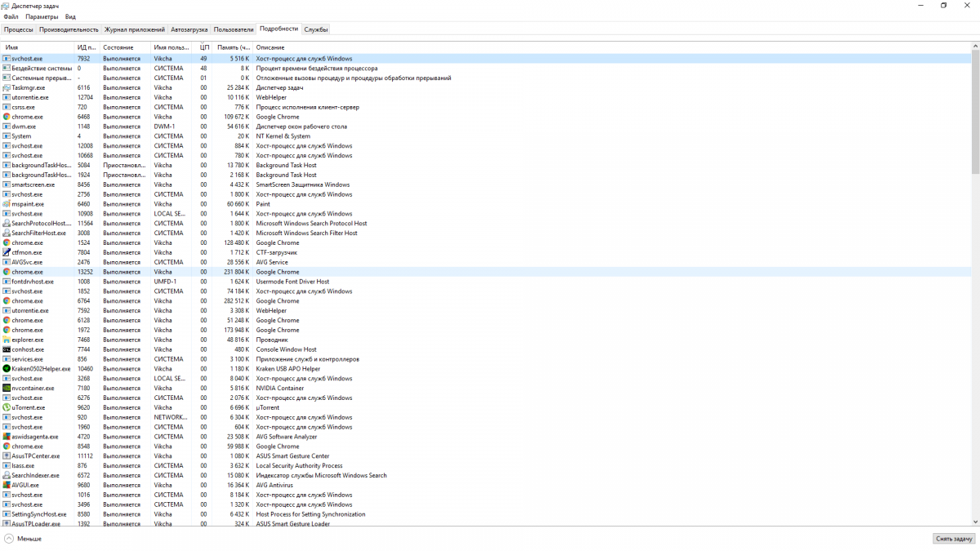The width and height of the screenshot is (980, 551).
Task: Click the NETWORK... user cell for svchost
Action: [x=171, y=417]
